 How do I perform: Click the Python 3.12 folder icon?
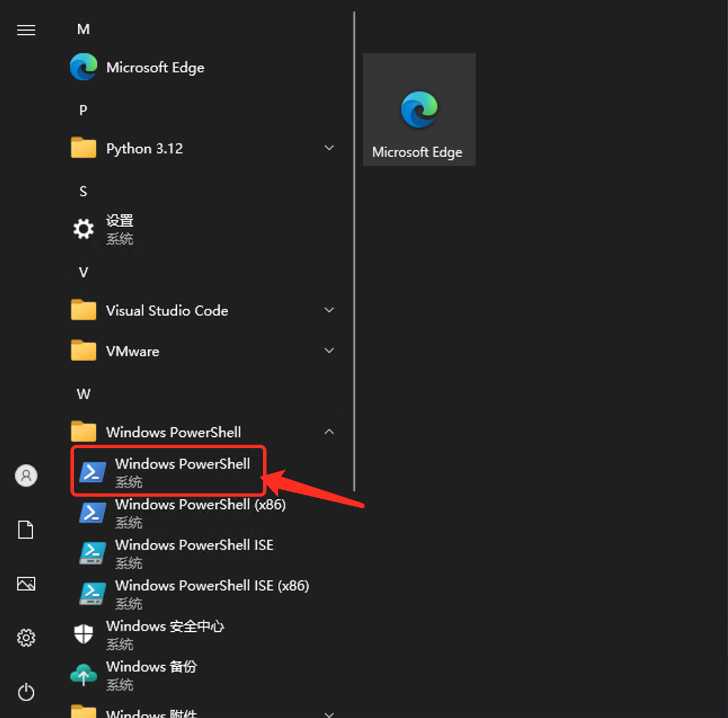click(x=83, y=148)
